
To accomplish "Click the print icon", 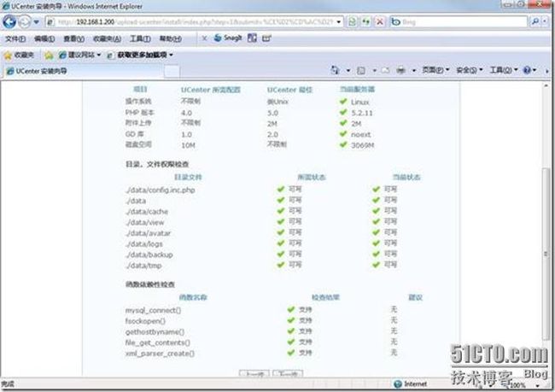I will [400, 71].
